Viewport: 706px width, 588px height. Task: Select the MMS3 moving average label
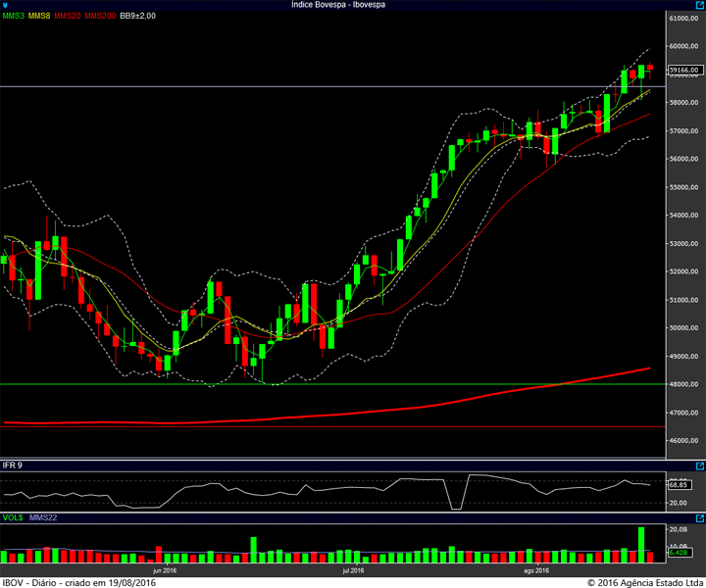[x=14, y=16]
